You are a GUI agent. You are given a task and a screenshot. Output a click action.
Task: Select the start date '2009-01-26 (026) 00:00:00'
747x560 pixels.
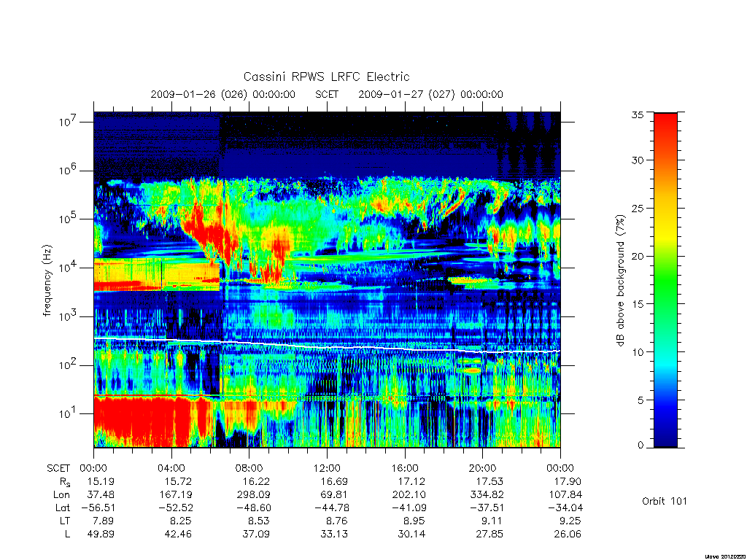coord(223,94)
